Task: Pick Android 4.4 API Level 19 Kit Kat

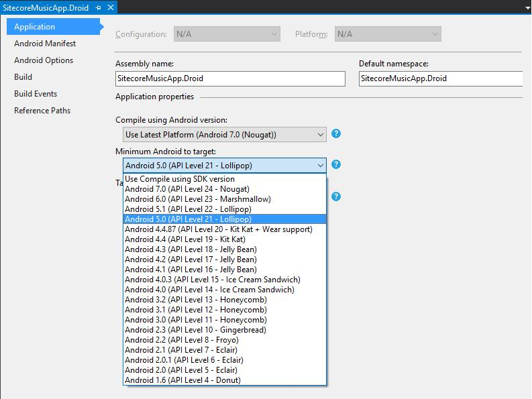Action: pyautogui.click(x=225, y=239)
